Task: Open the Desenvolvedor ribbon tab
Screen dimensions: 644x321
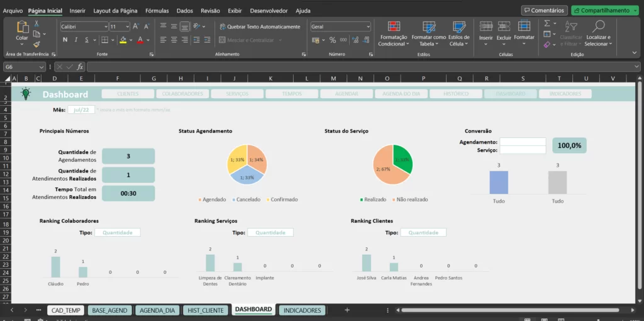Action: (x=269, y=11)
